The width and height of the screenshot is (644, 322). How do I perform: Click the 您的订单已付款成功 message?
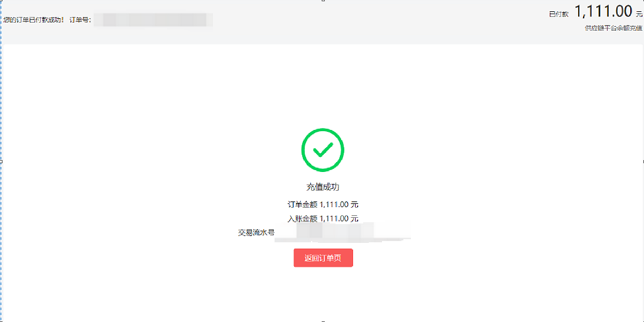(34, 19)
